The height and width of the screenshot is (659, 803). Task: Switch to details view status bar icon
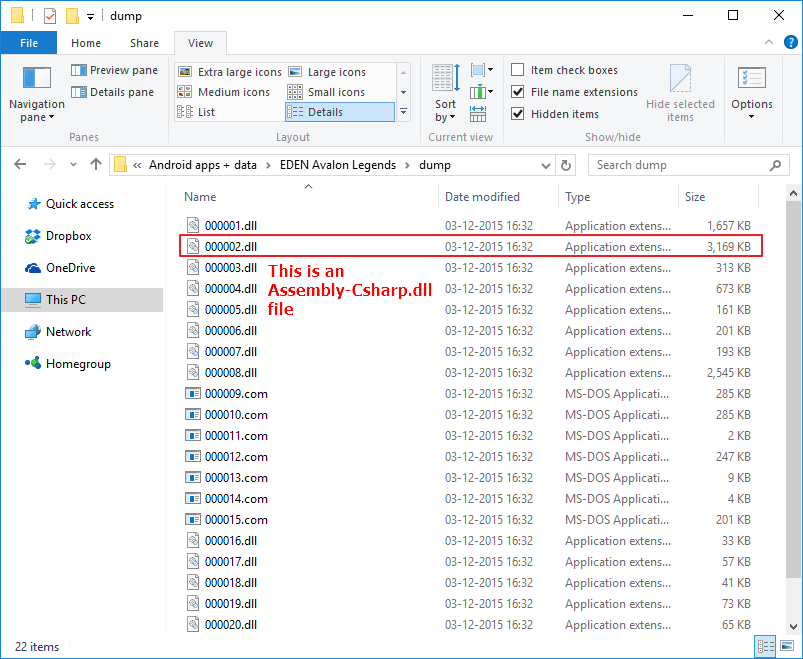(766, 646)
